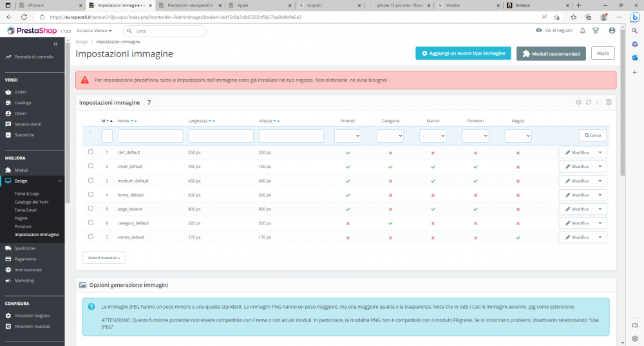Click PrestaShop logo
This screenshot has width=644, height=346.
tap(32, 31)
